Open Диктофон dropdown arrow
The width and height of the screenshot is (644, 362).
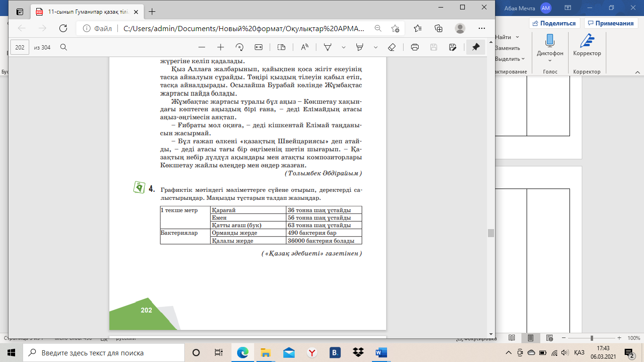click(550, 60)
